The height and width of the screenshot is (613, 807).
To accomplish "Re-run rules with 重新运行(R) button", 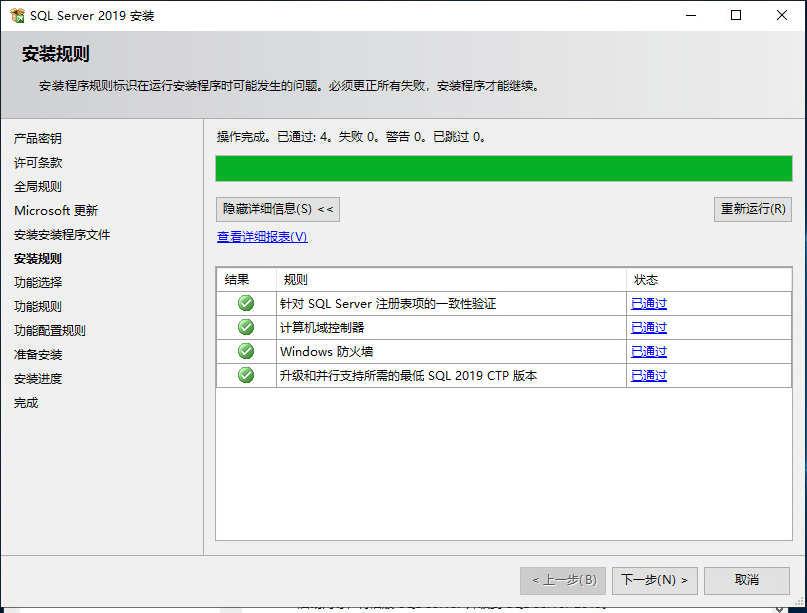I will click(752, 209).
